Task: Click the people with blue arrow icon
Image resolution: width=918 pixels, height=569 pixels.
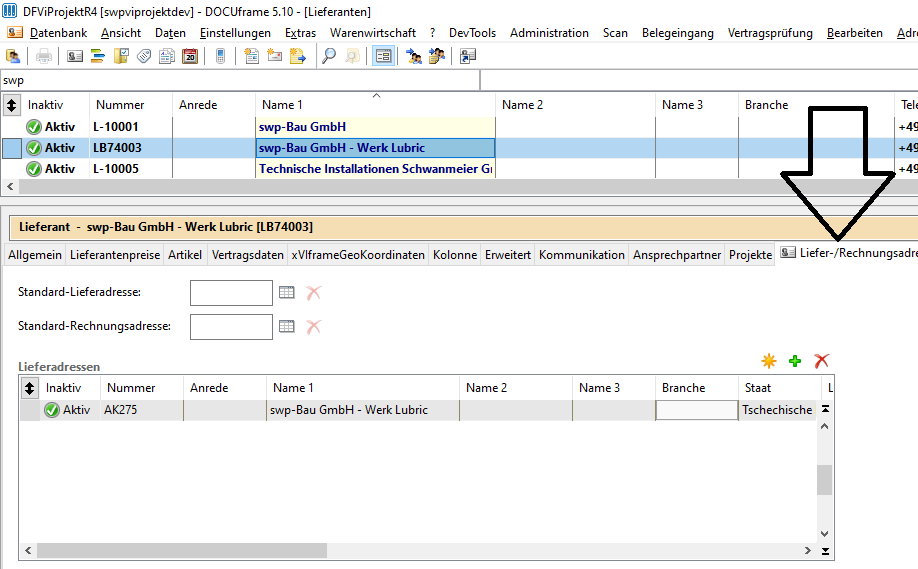Action: (414, 56)
